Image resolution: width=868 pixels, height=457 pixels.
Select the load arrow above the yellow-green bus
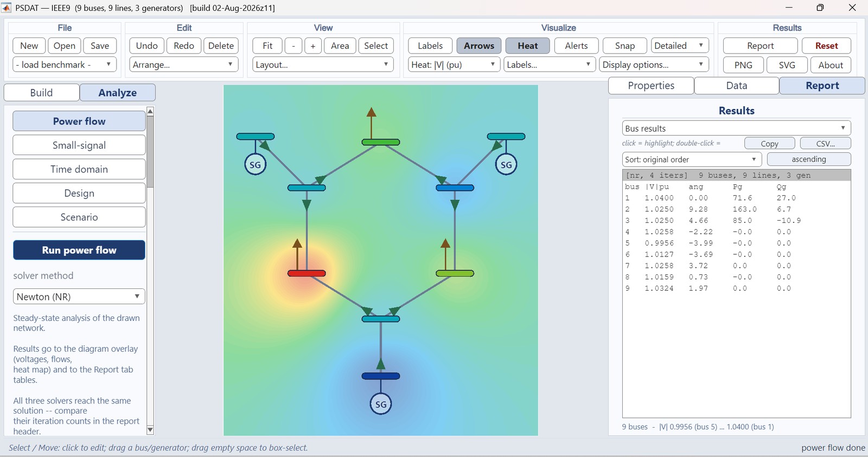point(445,254)
